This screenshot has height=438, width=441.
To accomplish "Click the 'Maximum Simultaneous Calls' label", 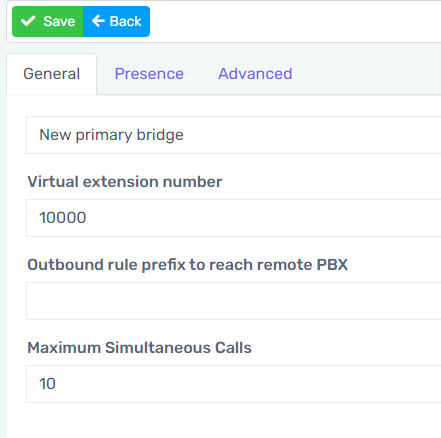I will (x=139, y=348).
